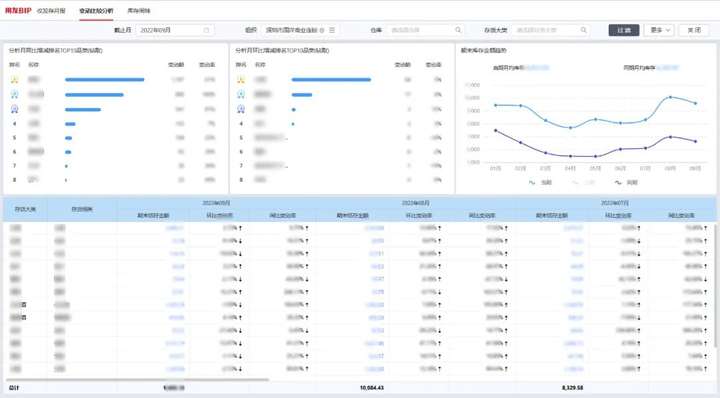Viewport: 720px width, 398px height.
Task: Click the dark 查询 query button
Action: coord(624,30)
